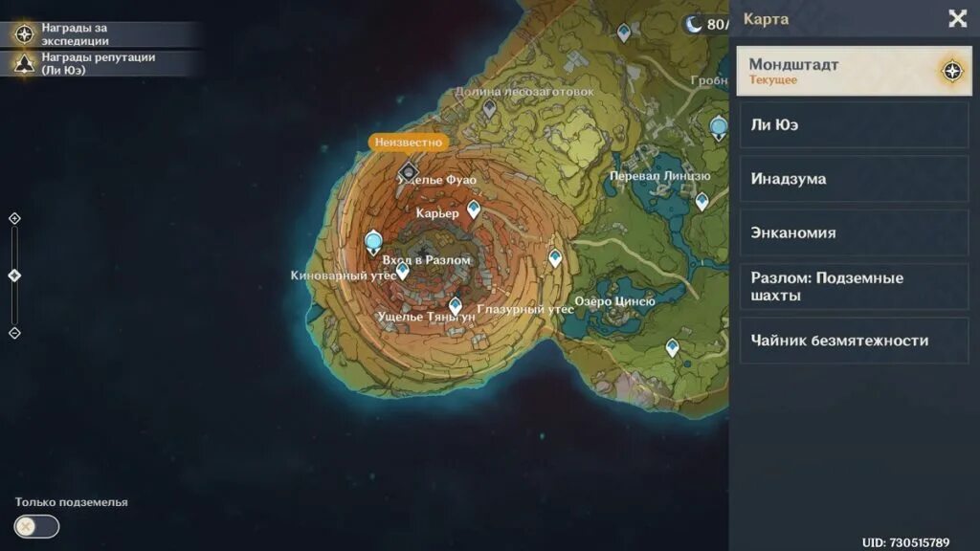Click 'Озеро Цинсю' map label
Screen dimensions: 980x551
coord(615,301)
